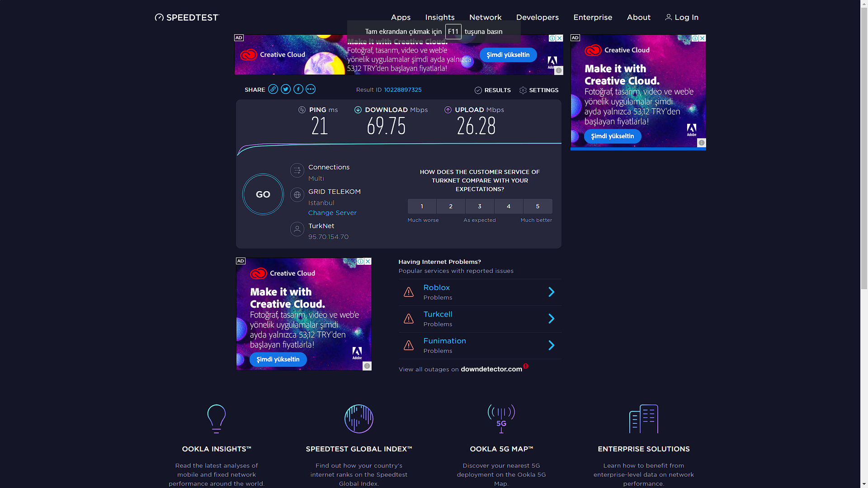Image resolution: width=868 pixels, height=488 pixels.
Task: Open more share options ellipsis icon
Action: click(x=311, y=89)
